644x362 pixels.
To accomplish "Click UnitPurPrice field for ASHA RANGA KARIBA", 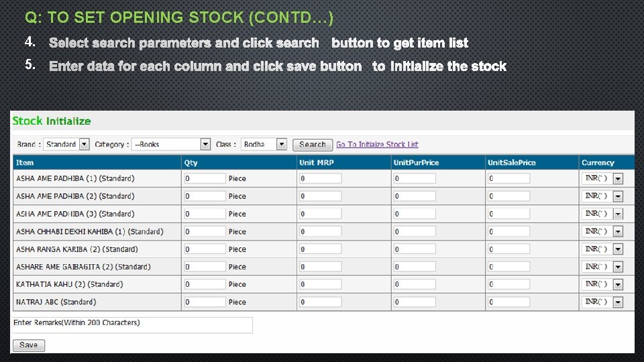I will pyautogui.click(x=415, y=249).
